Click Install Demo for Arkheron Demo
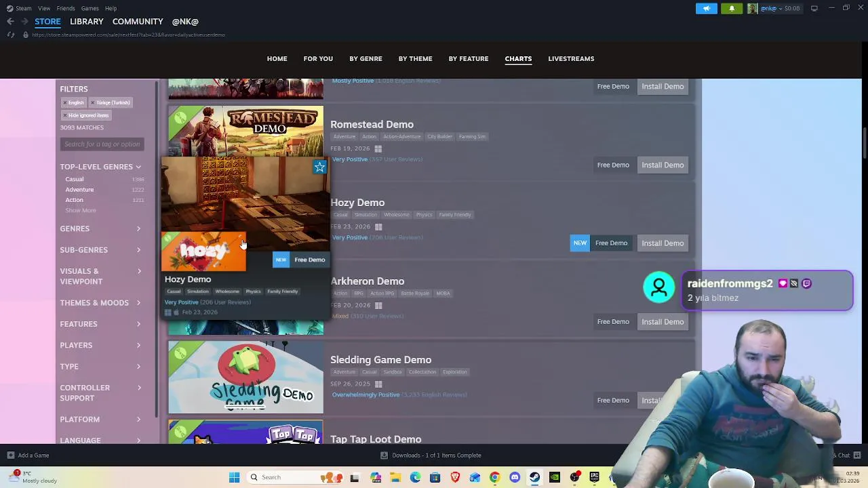This screenshot has height=488, width=868. tap(663, 322)
